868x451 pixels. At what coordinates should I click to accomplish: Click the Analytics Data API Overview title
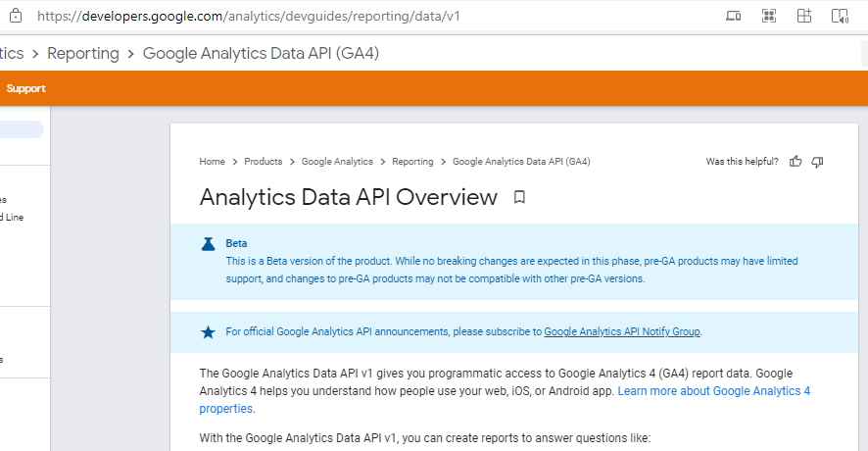pos(348,197)
